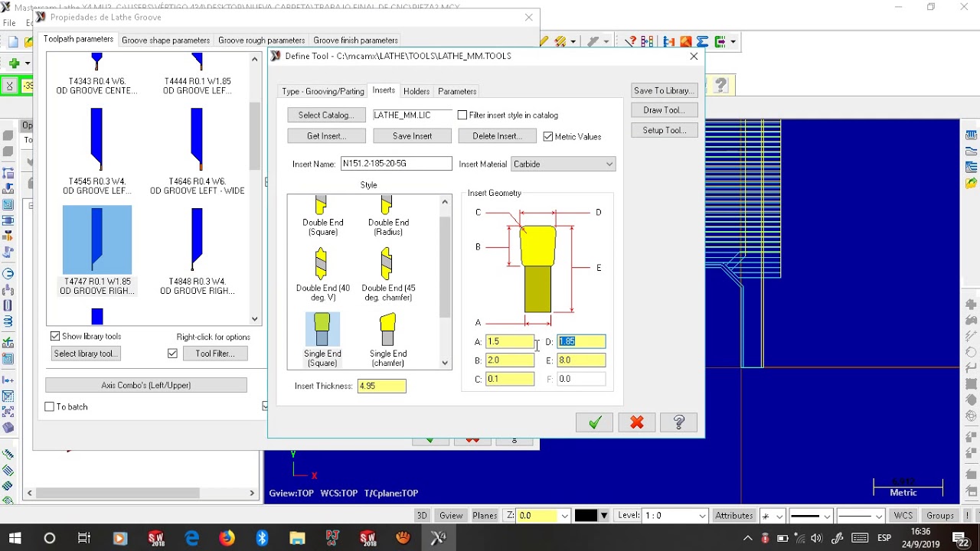Open Bluetooth app from the taskbar
Image resolution: width=980 pixels, height=551 pixels.
tap(262, 538)
